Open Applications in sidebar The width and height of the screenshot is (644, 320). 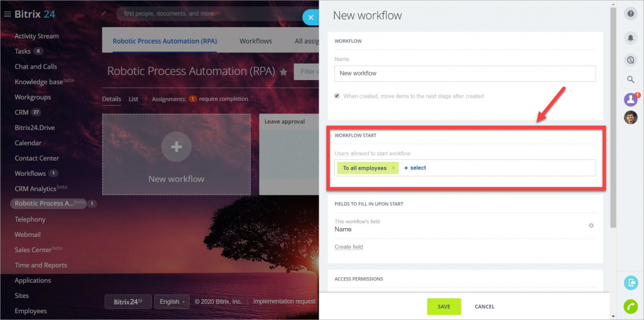[x=33, y=280]
